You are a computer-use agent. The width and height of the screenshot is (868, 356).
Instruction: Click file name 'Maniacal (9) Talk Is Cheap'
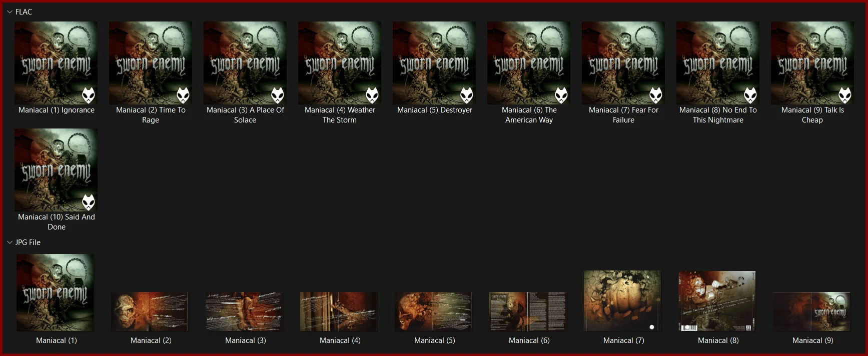pyautogui.click(x=812, y=115)
